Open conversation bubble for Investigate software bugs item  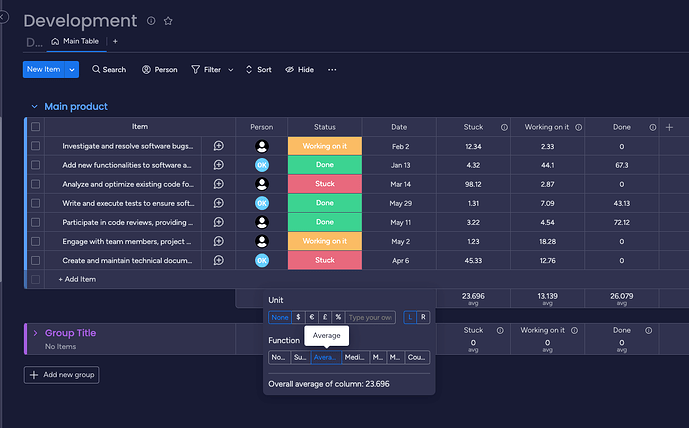218,146
